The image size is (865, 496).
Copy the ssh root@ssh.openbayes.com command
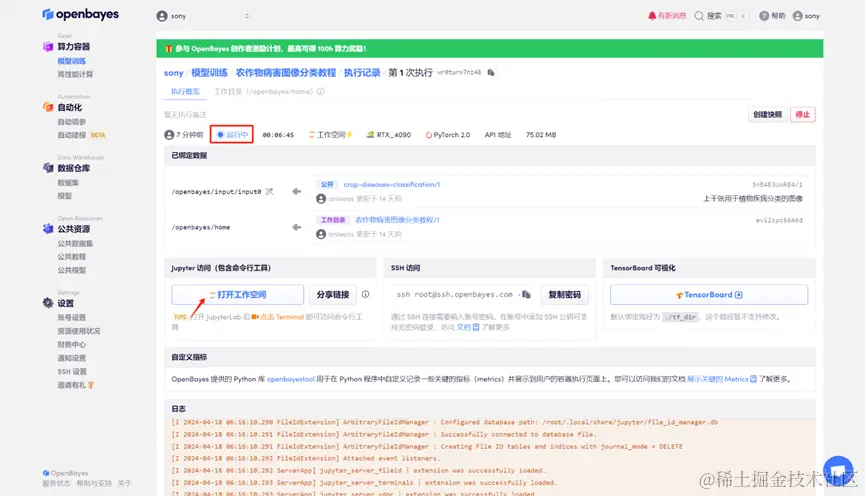526,295
